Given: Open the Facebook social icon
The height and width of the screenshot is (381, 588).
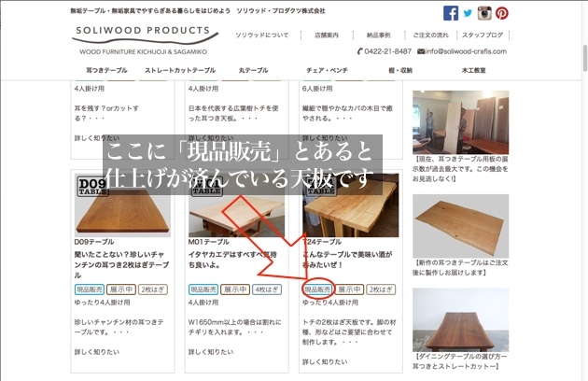Looking at the screenshot, I should [451, 13].
